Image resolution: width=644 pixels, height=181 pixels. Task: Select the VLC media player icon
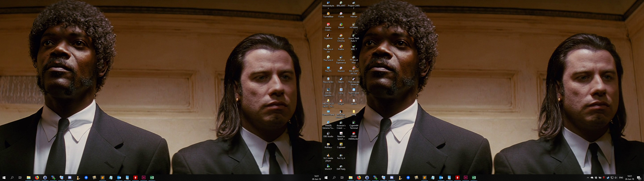pyautogui.click(x=328, y=158)
